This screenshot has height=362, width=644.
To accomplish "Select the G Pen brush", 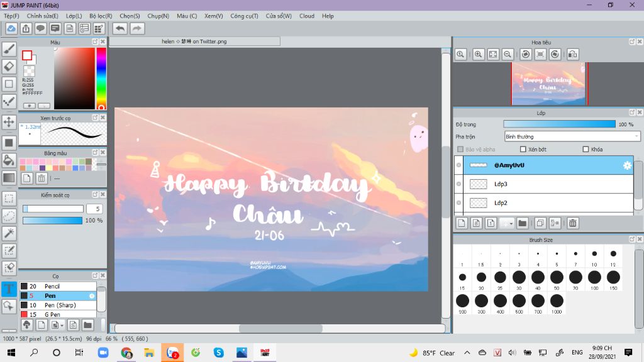I will [58, 314].
